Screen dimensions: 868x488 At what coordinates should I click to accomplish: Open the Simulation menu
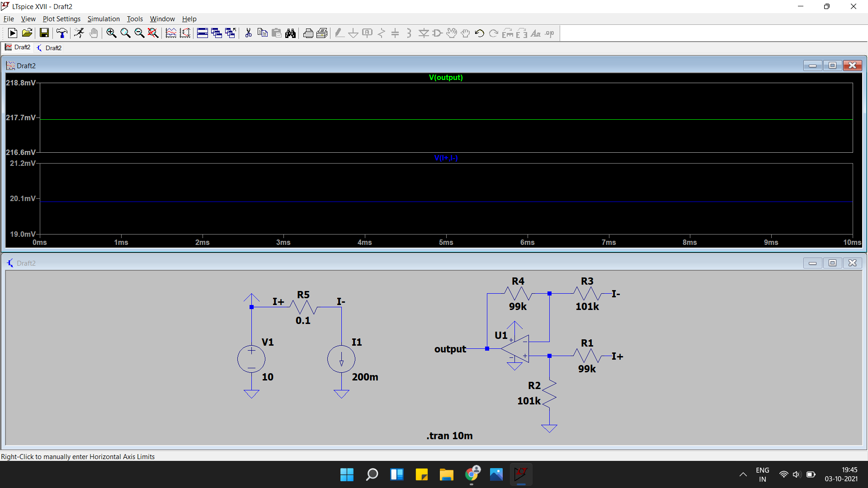[104, 19]
